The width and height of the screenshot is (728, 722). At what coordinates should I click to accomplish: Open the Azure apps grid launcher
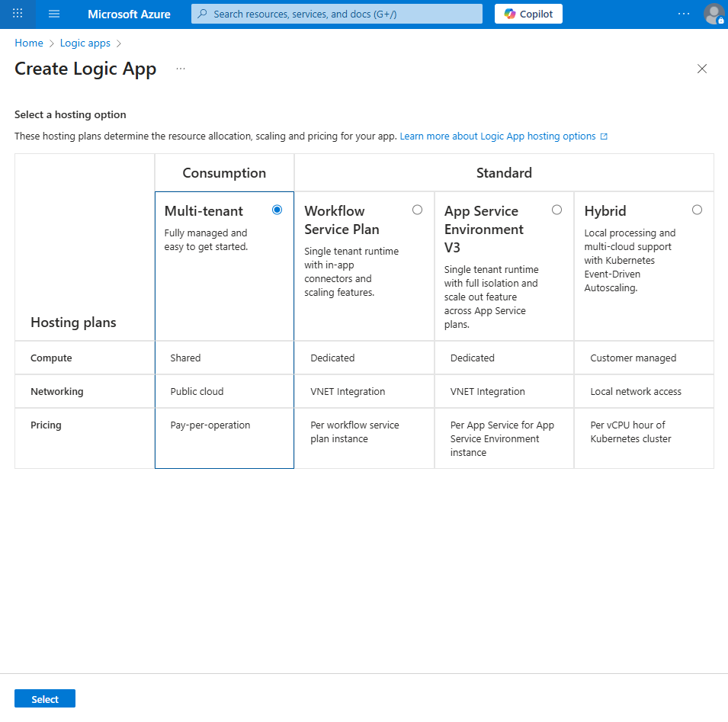point(18,14)
